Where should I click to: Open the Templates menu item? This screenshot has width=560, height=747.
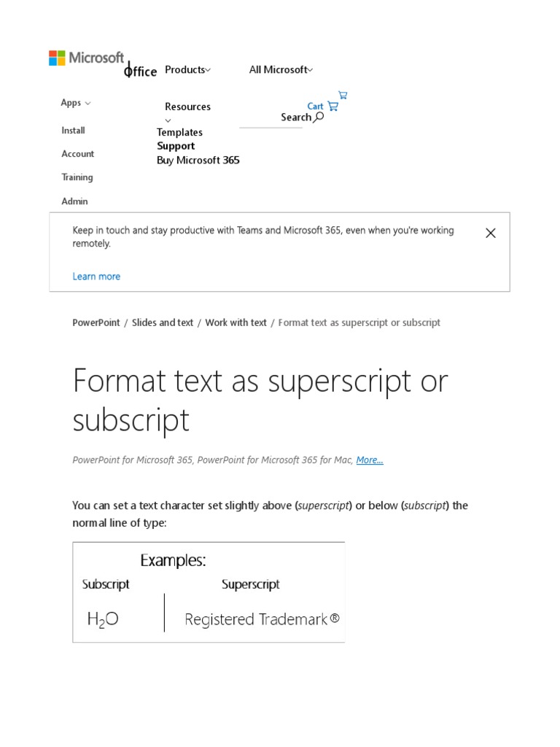click(x=179, y=132)
